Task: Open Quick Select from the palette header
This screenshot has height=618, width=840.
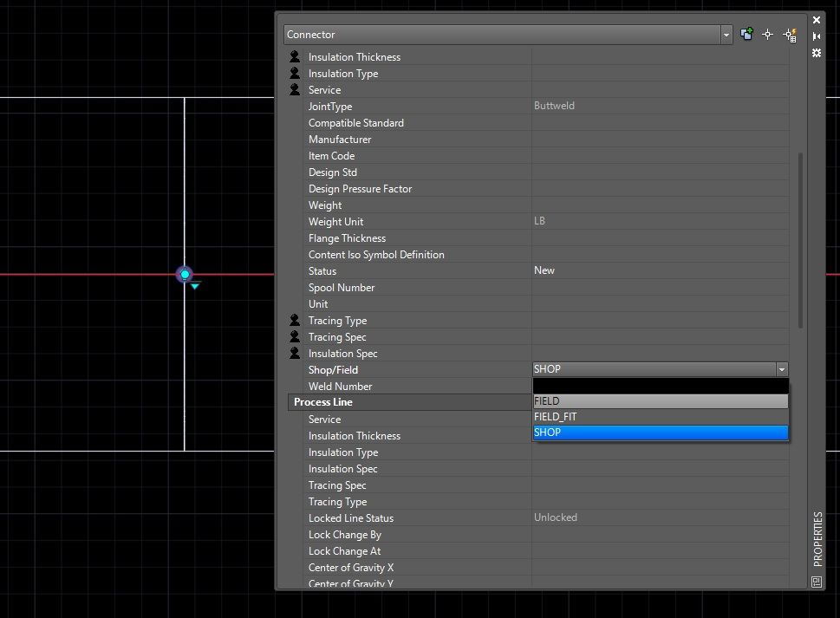Action: point(790,35)
